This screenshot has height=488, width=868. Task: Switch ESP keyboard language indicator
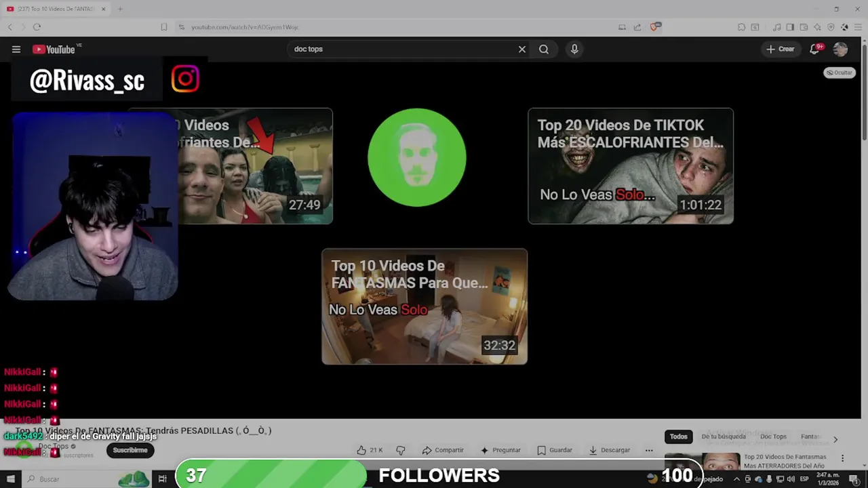[x=804, y=479]
